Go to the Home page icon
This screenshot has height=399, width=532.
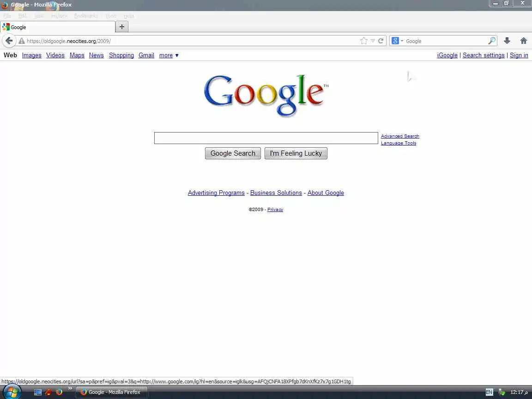[524, 41]
